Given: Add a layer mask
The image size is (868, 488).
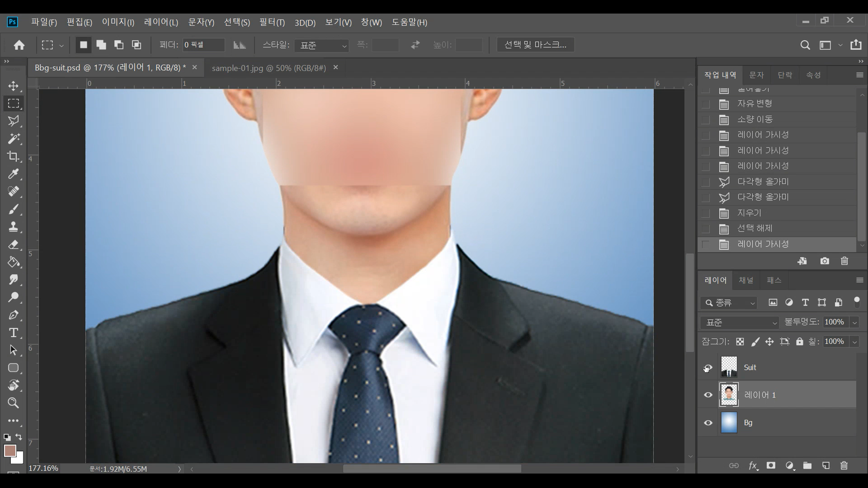Looking at the screenshot, I should point(771,465).
